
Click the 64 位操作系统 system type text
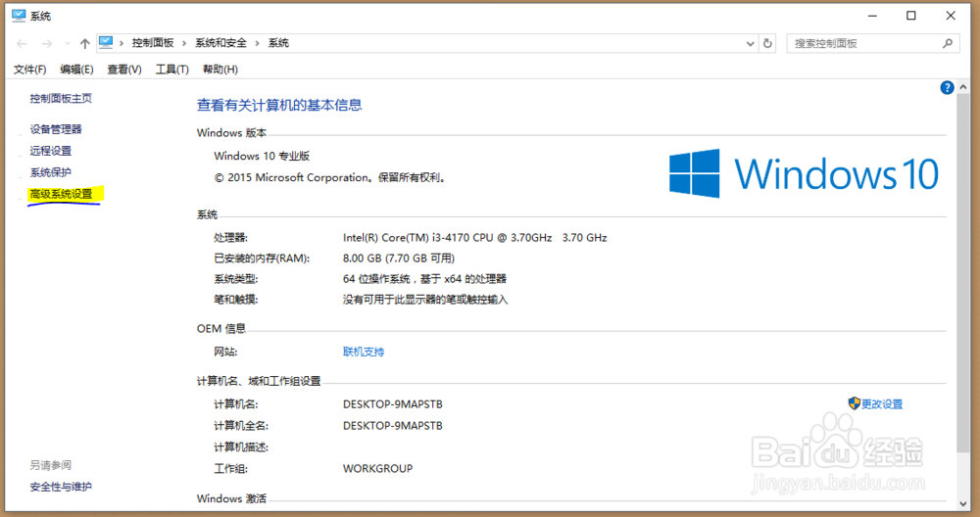(424, 279)
